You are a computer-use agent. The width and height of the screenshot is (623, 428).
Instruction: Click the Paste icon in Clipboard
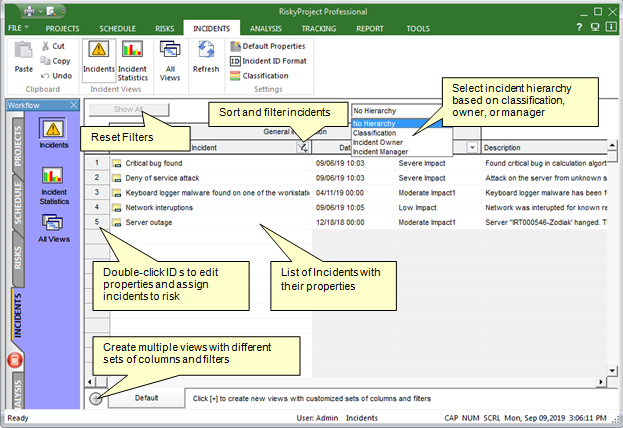point(23,50)
